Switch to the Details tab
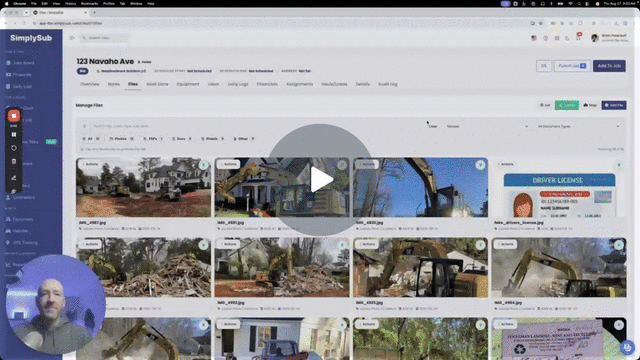This screenshot has height=360, width=640. 362,84
